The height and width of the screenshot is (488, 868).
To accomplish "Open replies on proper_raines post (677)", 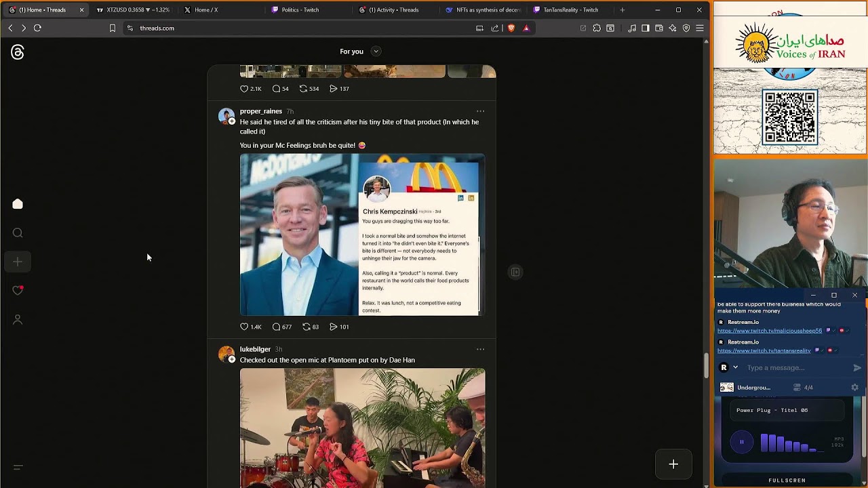I will (x=281, y=327).
